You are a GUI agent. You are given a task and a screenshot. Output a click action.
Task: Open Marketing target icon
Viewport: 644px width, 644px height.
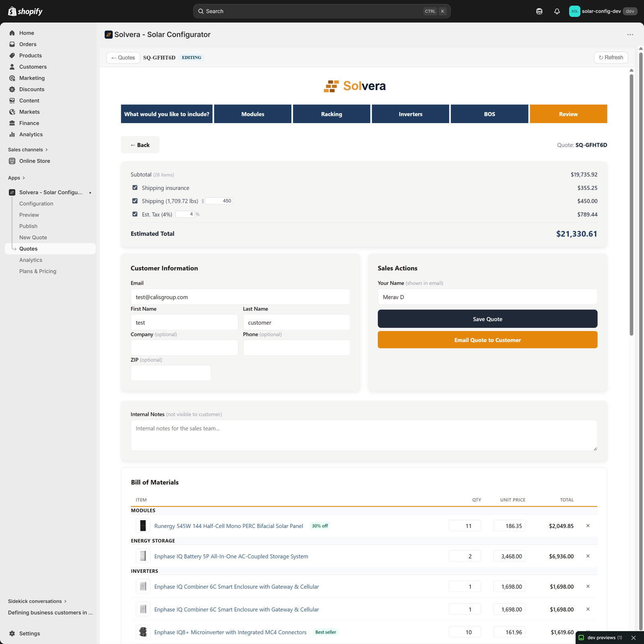tap(12, 78)
